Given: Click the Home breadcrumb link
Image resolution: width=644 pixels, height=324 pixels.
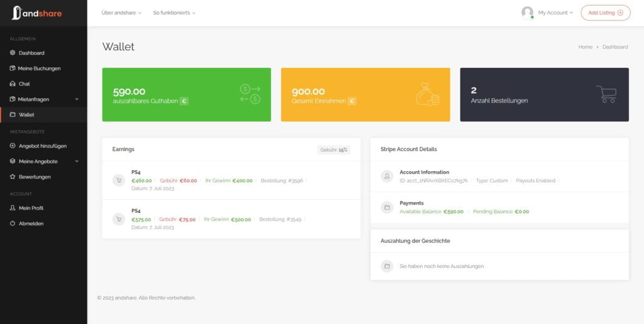Looking at the screenshot, I should click(x=585, y=47).
